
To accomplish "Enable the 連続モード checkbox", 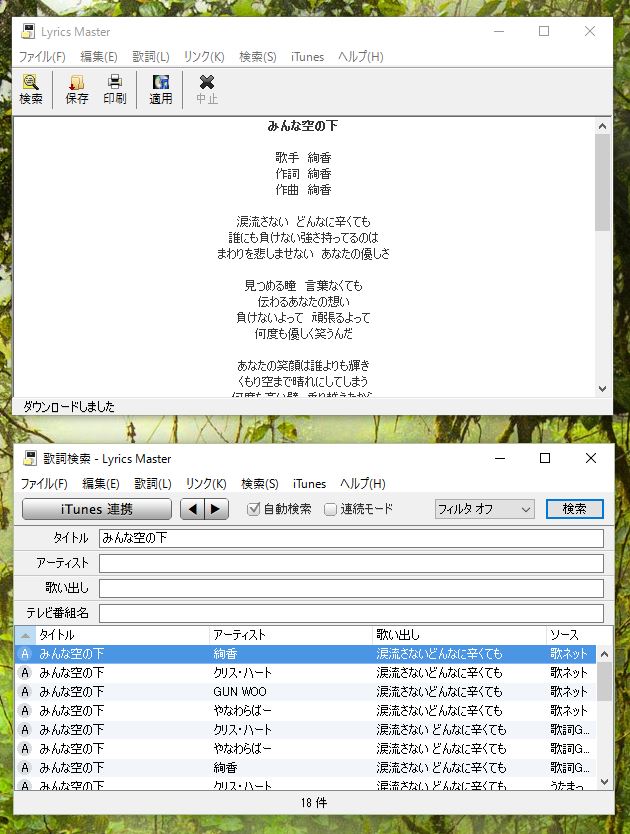I will point(330,509).
